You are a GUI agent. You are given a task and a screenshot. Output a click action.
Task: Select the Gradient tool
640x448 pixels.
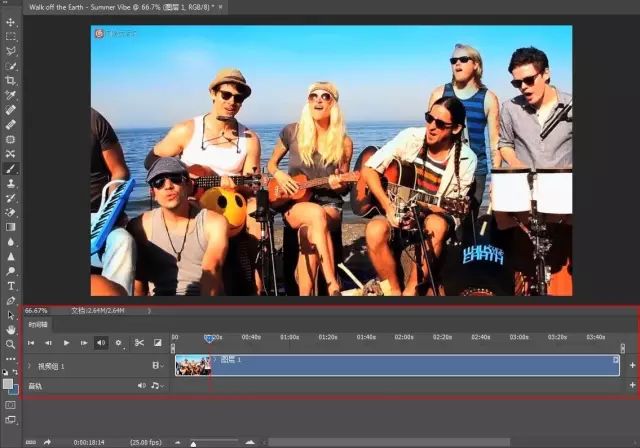tap(11, 227)
